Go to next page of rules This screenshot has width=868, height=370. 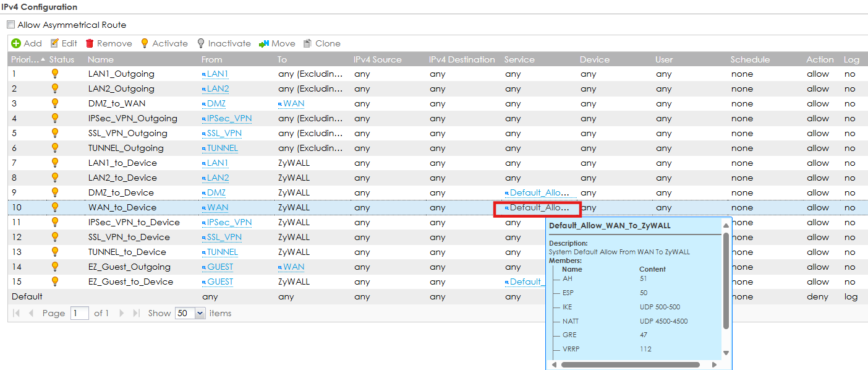(x=122, y=313)
